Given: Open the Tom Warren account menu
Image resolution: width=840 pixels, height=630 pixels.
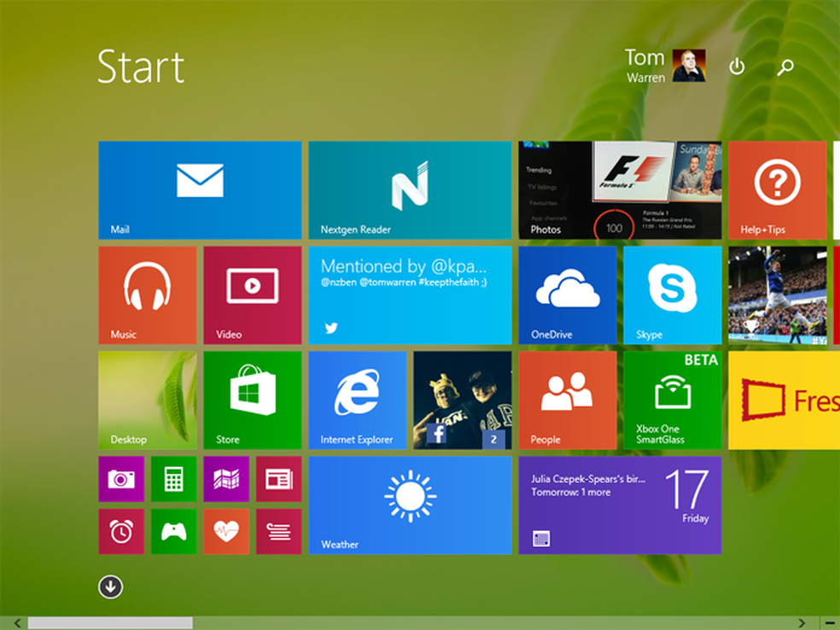Looking at the screenshot, I should coord(665,66).
